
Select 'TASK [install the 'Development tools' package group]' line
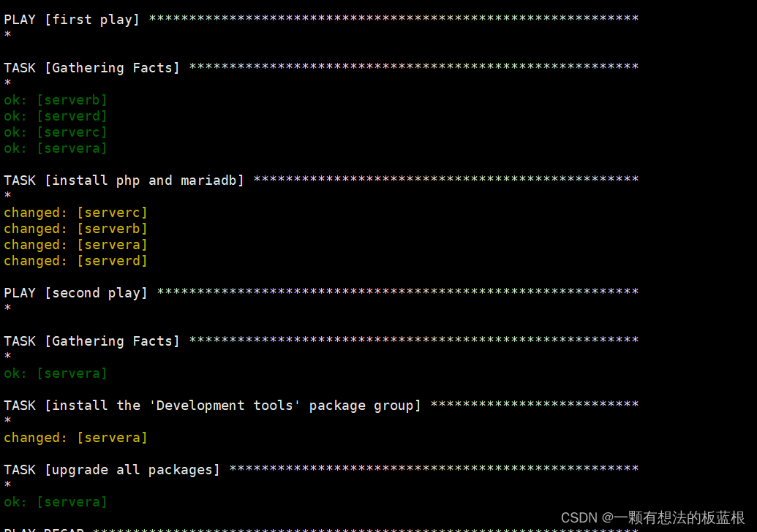(x=322, y=406)
